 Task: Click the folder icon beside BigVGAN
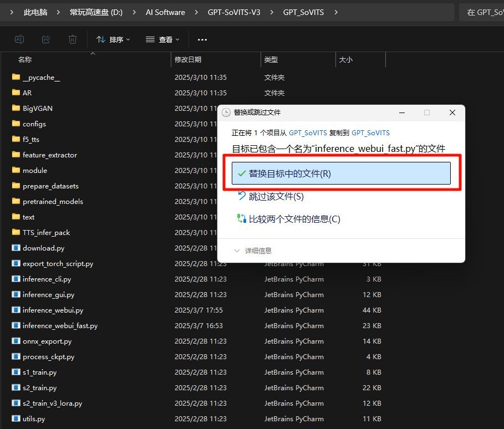tap(15, 108)
